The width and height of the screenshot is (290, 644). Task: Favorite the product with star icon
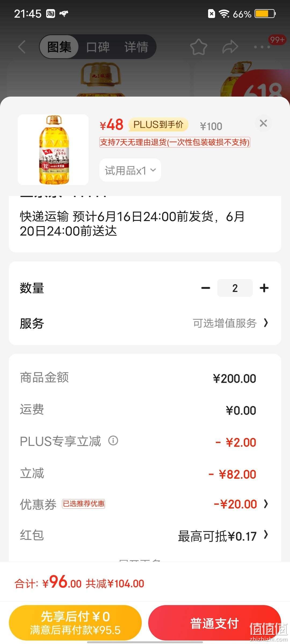click(198, 47)
